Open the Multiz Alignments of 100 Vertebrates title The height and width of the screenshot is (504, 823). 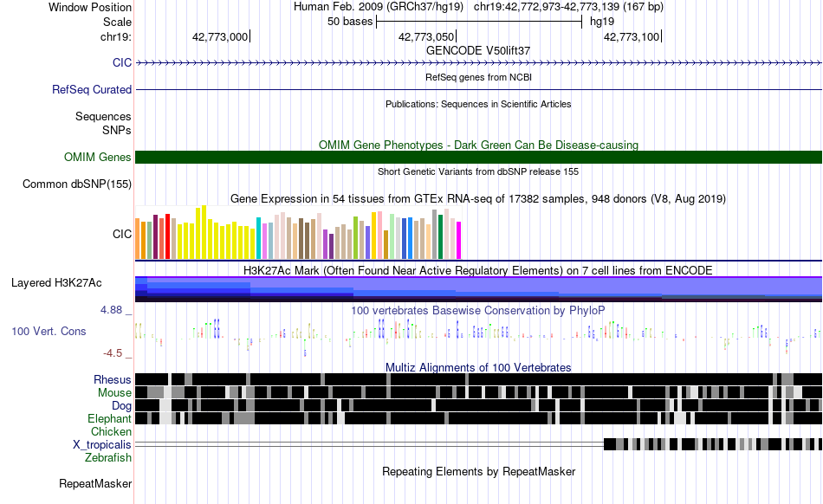click(x=478, y=368)
